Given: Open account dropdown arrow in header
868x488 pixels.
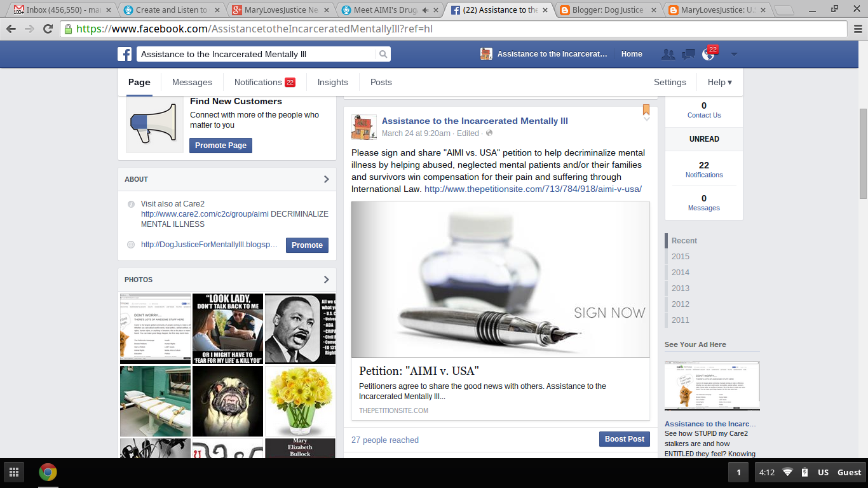Looking at the screenshot, I should 734,55.
